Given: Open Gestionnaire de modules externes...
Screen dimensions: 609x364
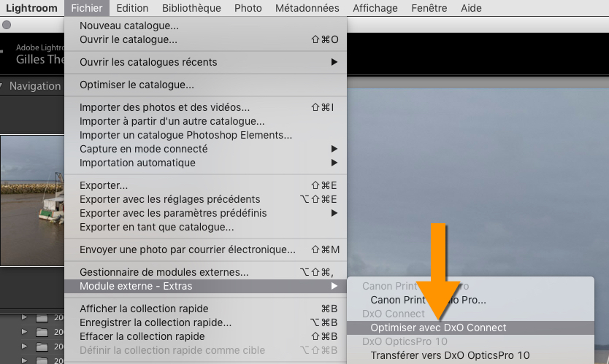Looking at the screenshot, I should coord(205,272).
